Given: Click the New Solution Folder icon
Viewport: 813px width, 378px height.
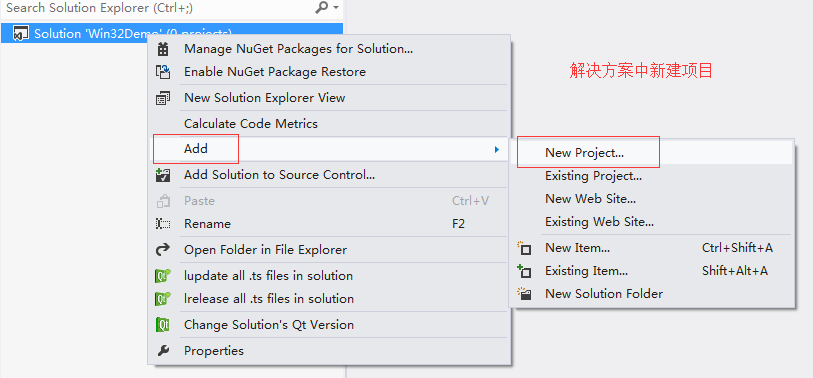Looking at the screenshot, I should click(x=525, y=294).
